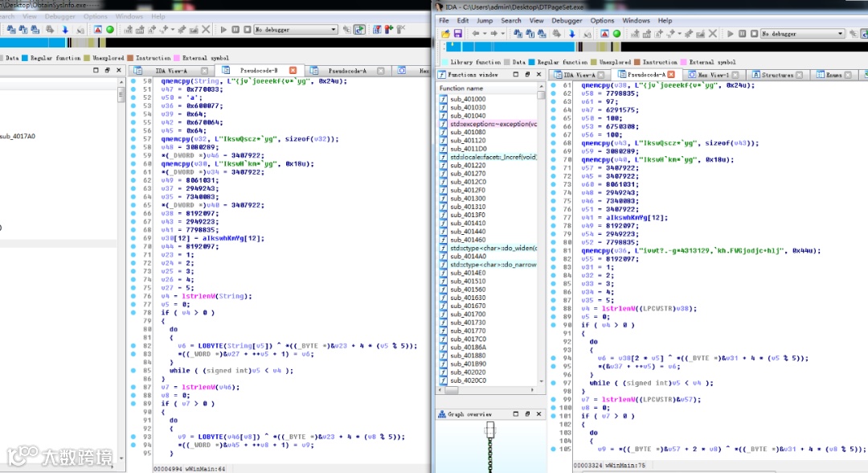
Task: Toggle breakpoint on line 88 in DTPageSet pseudocode
Action: 554,309
